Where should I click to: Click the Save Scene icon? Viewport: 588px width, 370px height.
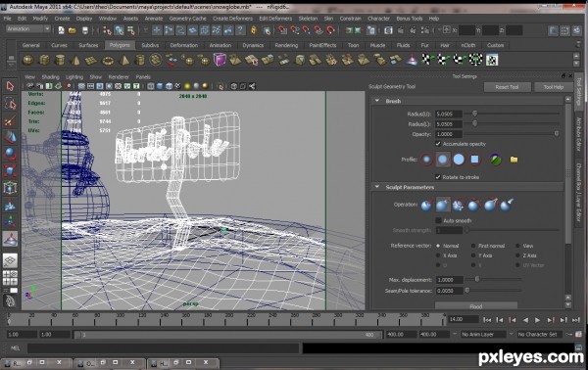(x=84, y=30)
